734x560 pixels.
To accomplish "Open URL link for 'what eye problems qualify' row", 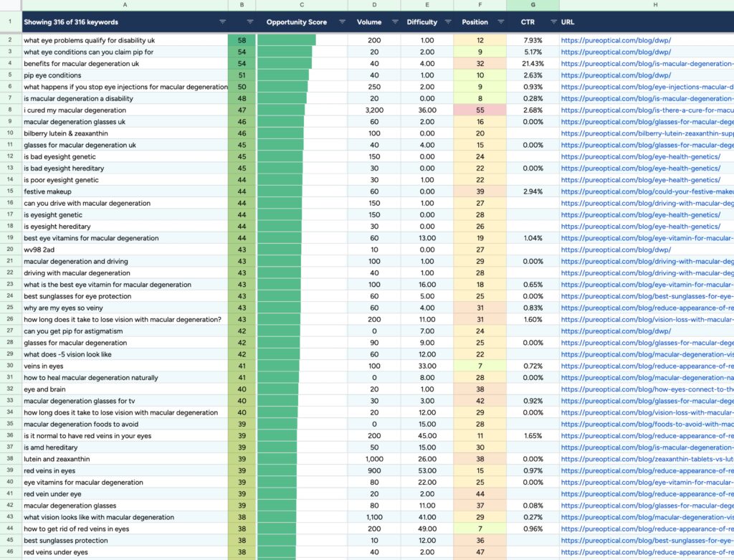I will click(616, 40).
